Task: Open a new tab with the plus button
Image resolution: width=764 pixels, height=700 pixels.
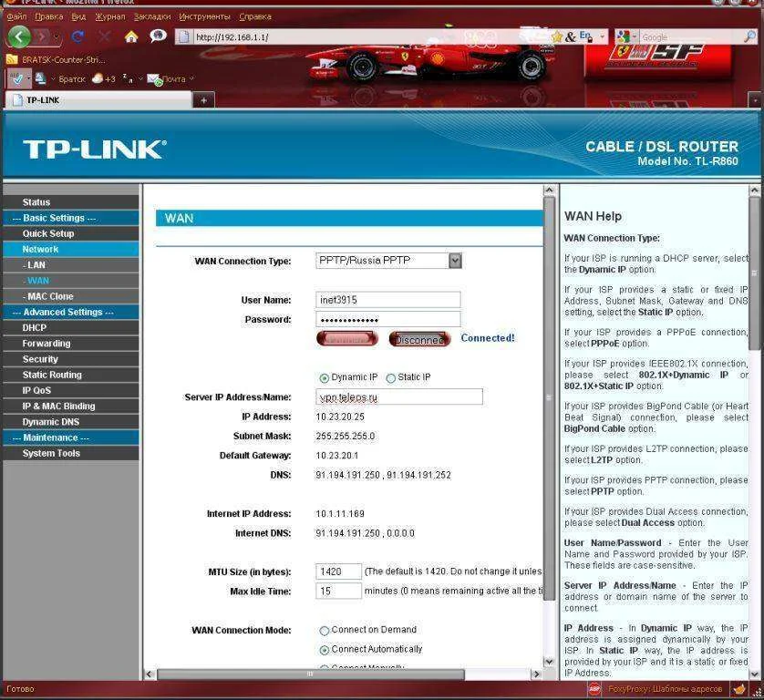Action: click(x=203, y=100)
